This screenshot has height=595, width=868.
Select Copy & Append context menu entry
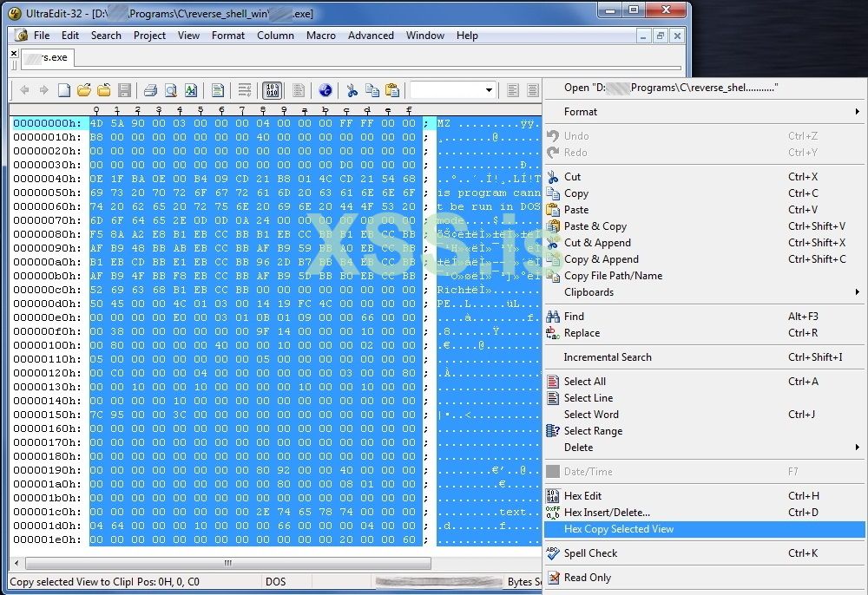(705, 259)
